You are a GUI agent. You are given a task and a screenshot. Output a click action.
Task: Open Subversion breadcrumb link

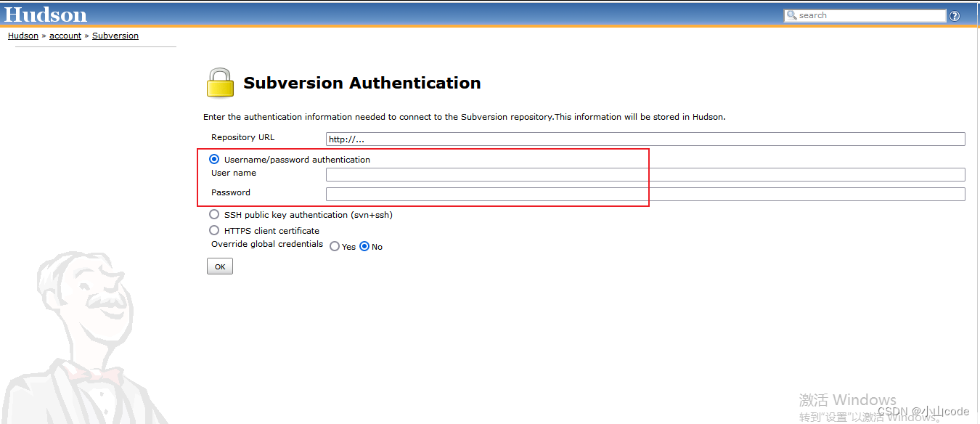pyautogui.click(x=115, y=36)
